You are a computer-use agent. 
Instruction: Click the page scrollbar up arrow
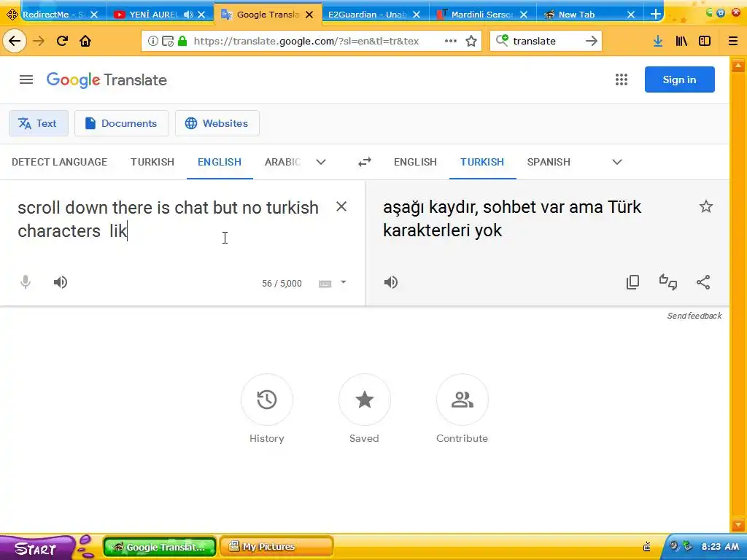tap(738, 65)
